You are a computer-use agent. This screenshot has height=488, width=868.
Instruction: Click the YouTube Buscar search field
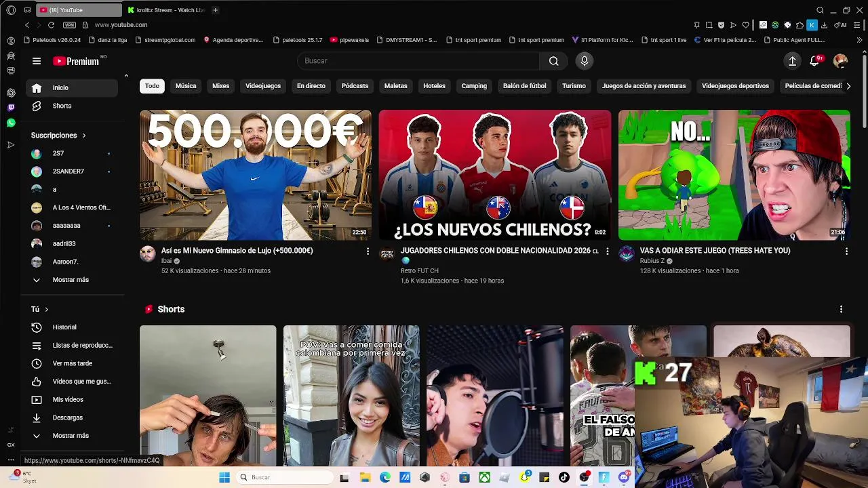tap(418, 61)
